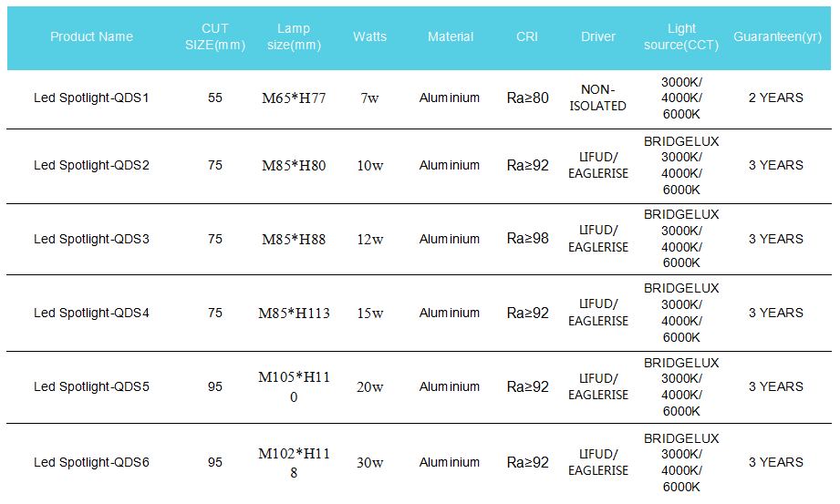The height and width of the screenshot is (504, 840).
Task: Select the CRI column header
Action: tap(526, 37)
